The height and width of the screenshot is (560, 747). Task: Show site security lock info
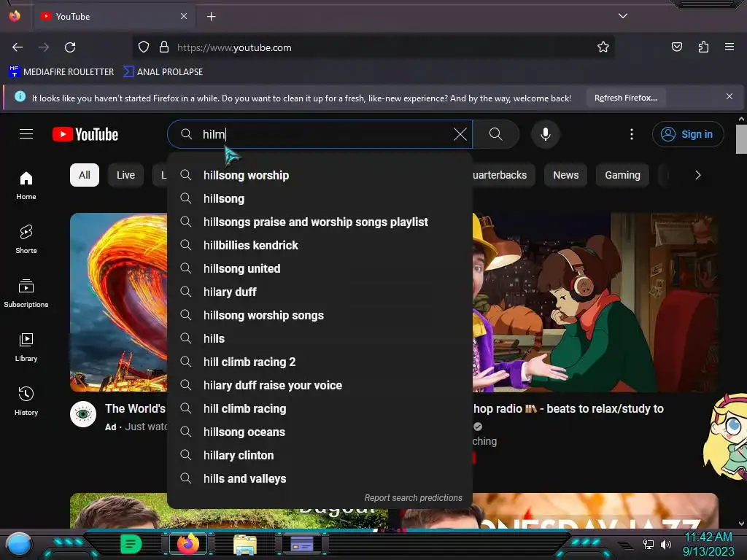click(164, 47)
